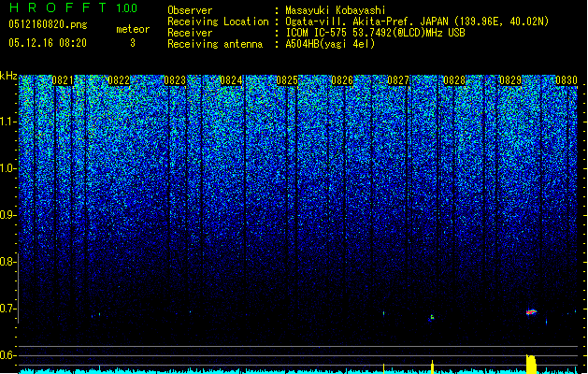Select location text Ogata-vill. Akita-Pref. JAPAN

[x=366, y=22]
